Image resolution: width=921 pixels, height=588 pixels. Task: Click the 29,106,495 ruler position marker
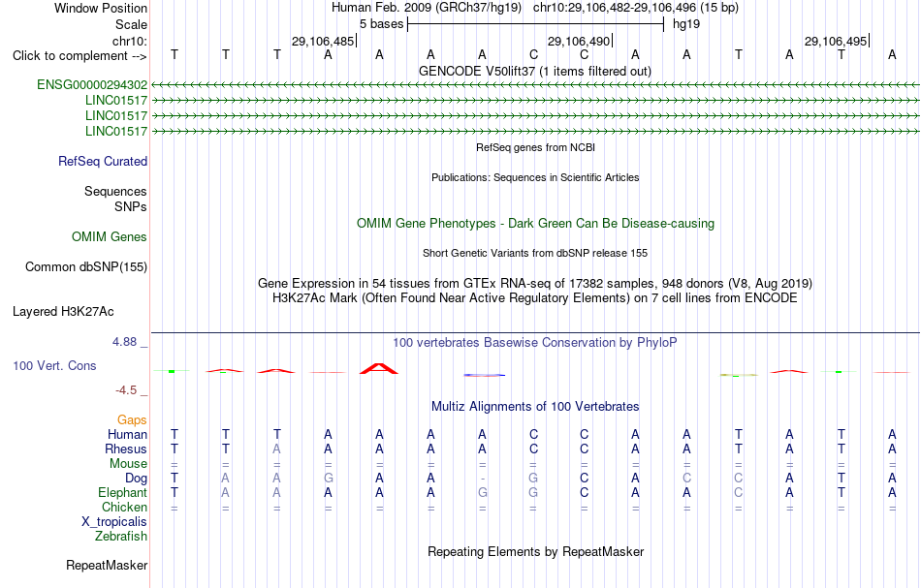837,41
